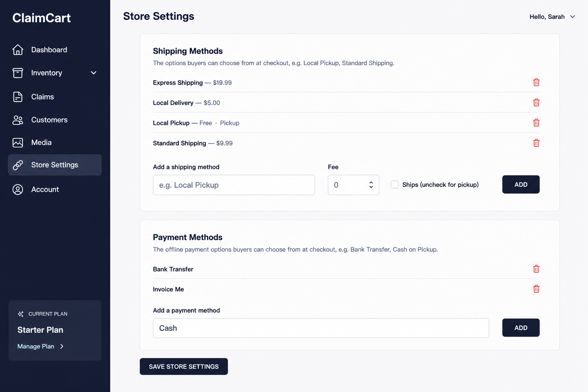Click the Invoice Me row text
588x392 pixels.
(x=168, y=289)
